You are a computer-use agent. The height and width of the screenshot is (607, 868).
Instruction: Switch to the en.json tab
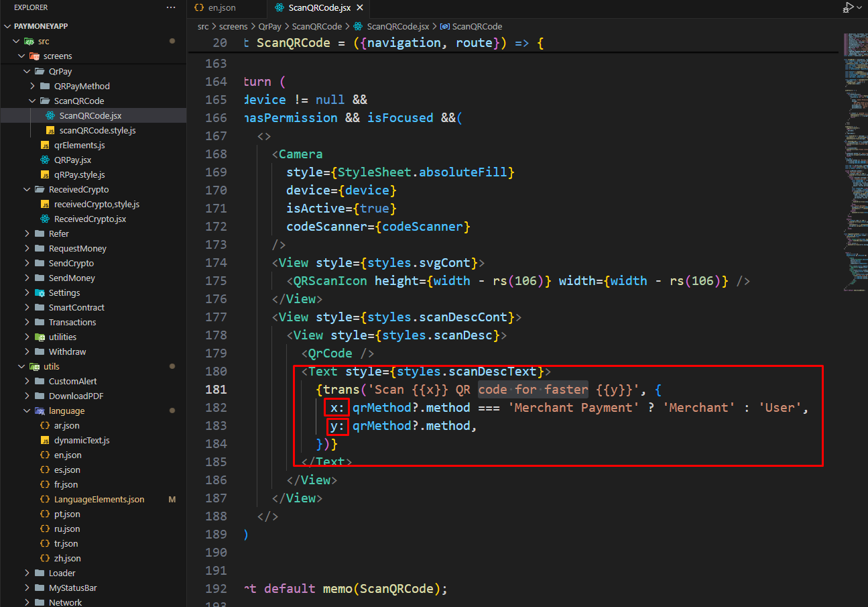point(221,8)
